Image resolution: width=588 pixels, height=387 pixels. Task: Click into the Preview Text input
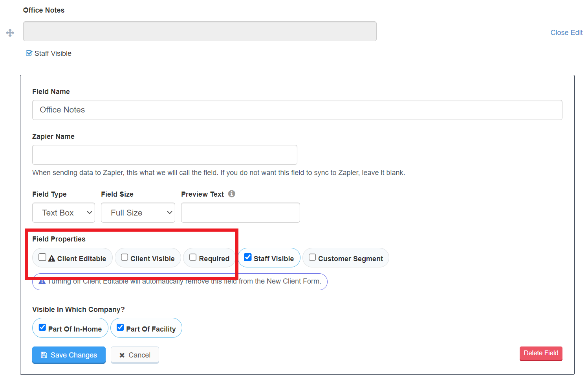click(240, 213)
